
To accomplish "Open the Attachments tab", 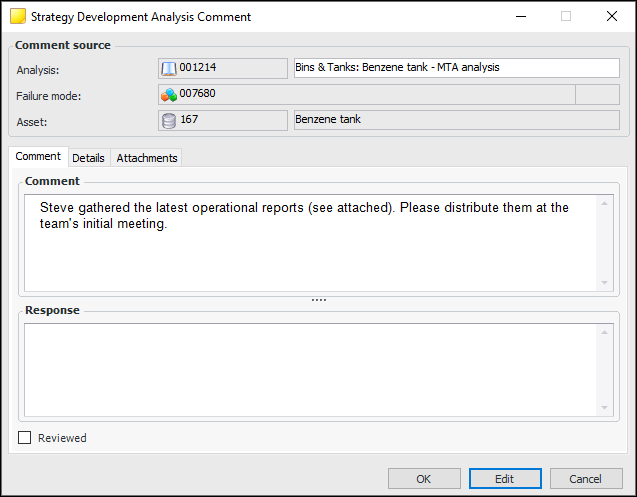I will pyautogui.click(x=146, y=158).
